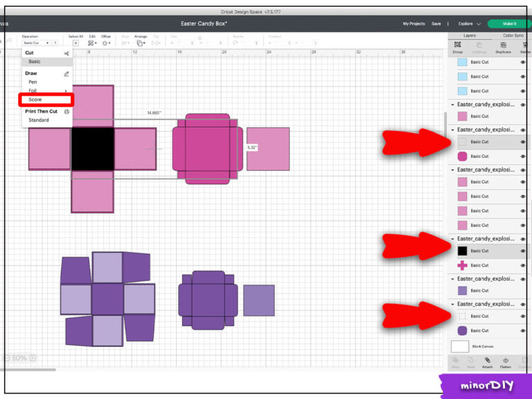Image resolution: width=532 pixels, height=399 pixels.
Task: Open My Projects
Action: pyautogui.click(x=414, y=24)
